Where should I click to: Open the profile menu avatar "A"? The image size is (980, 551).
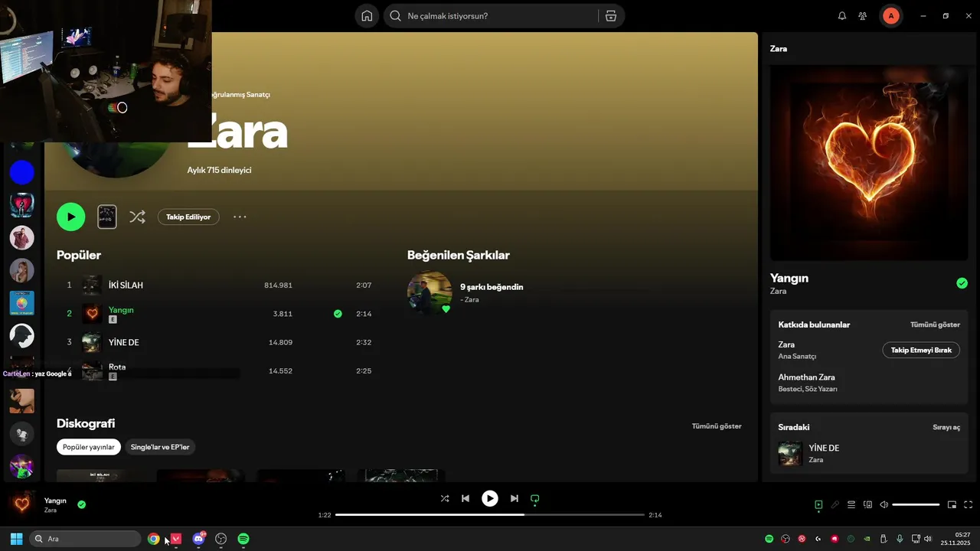coord(890,16)
